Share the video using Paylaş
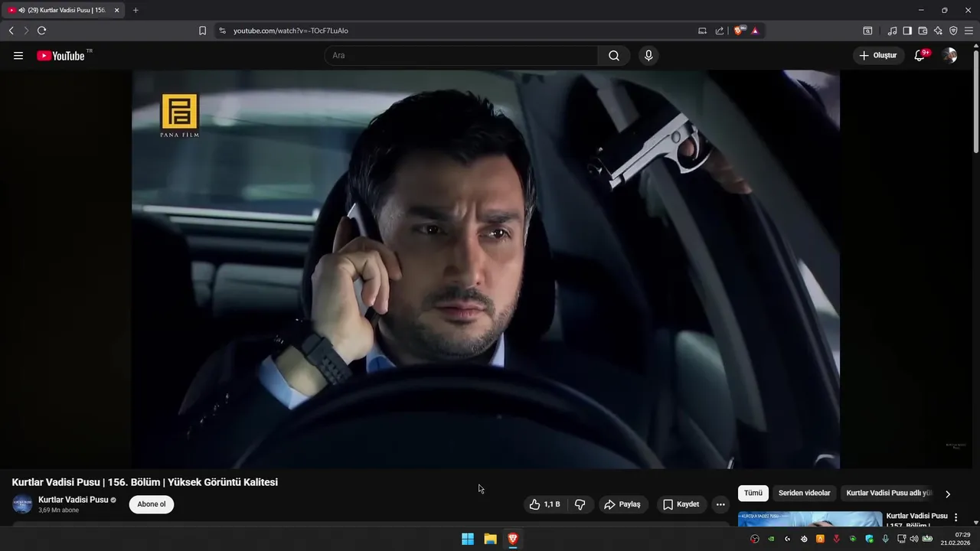 tap(622, 504)
